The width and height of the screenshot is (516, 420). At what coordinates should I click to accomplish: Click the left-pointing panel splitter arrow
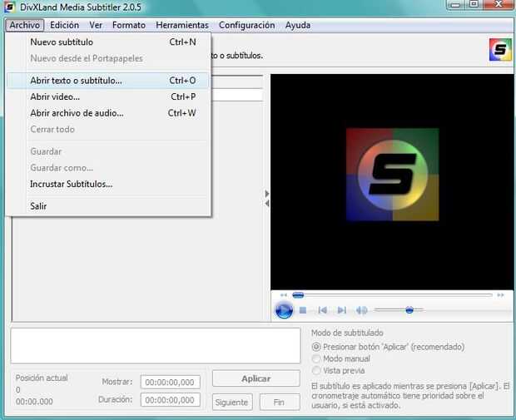pyautogui.click(x=267, y=204)
